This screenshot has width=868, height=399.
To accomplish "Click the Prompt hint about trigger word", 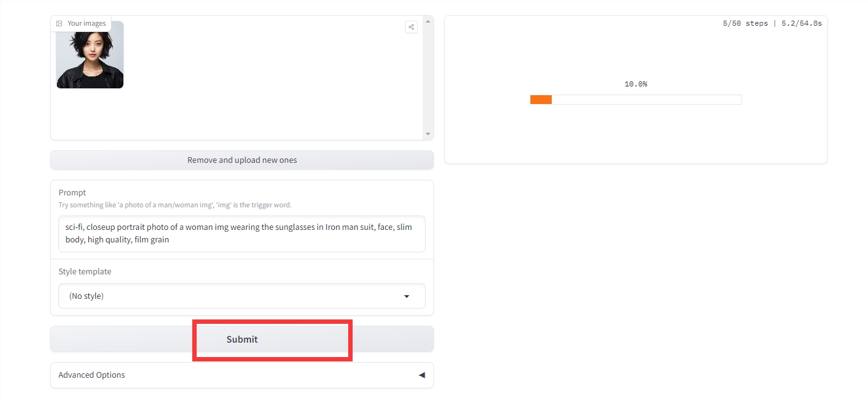I will coord(175,205).
